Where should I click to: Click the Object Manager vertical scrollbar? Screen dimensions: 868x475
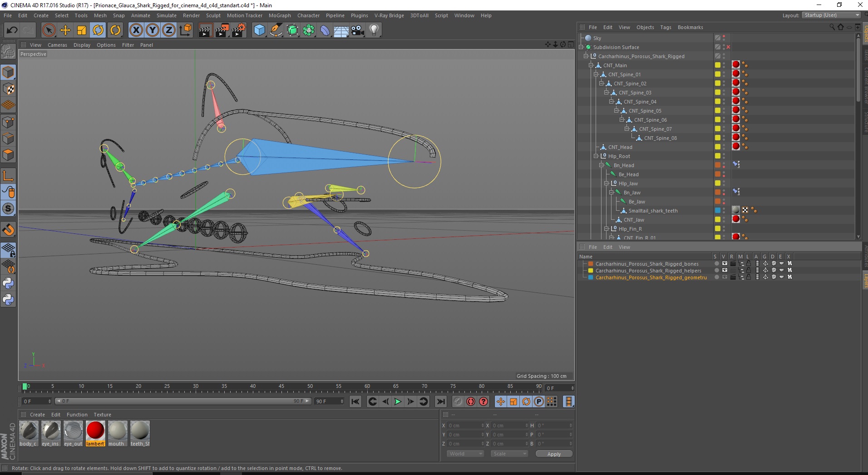[858, 69]
